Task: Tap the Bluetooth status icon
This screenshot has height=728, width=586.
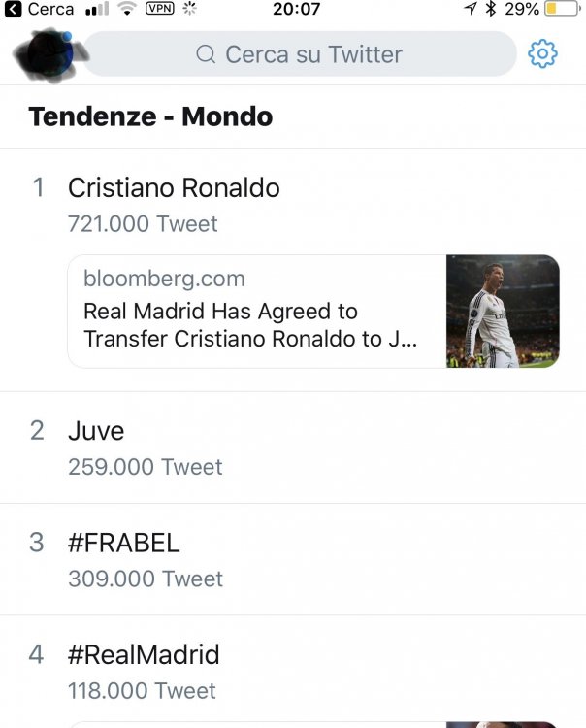Action: 490,9
